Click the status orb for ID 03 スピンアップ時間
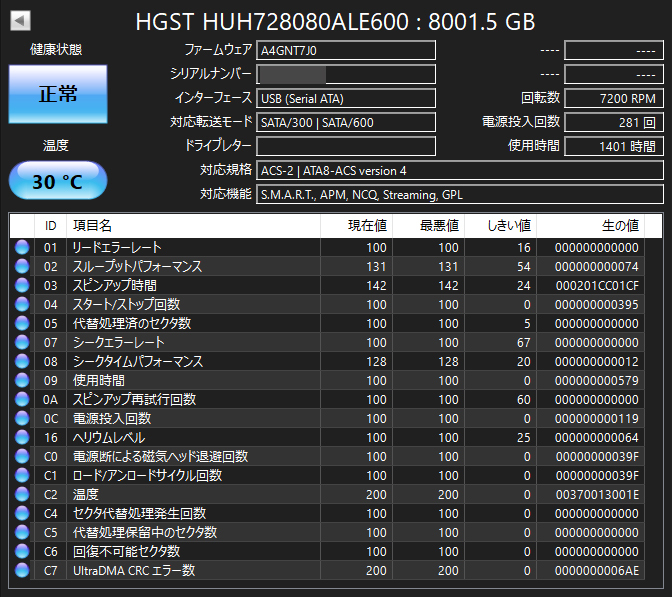 22,285
